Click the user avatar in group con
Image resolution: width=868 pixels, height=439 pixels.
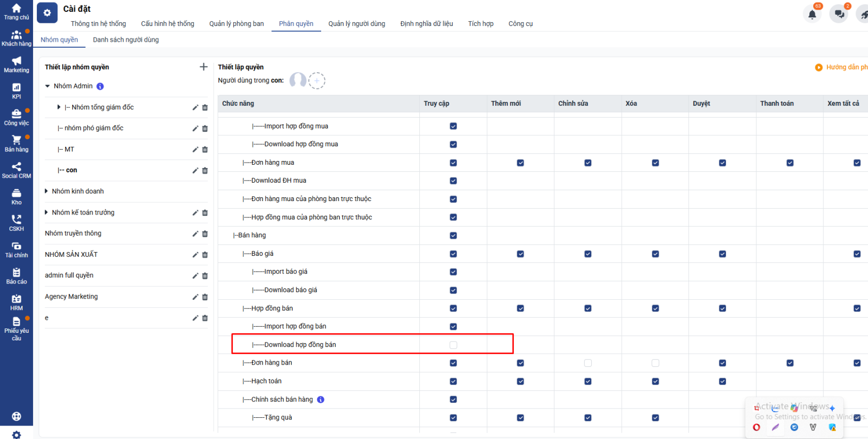[298, 80]
